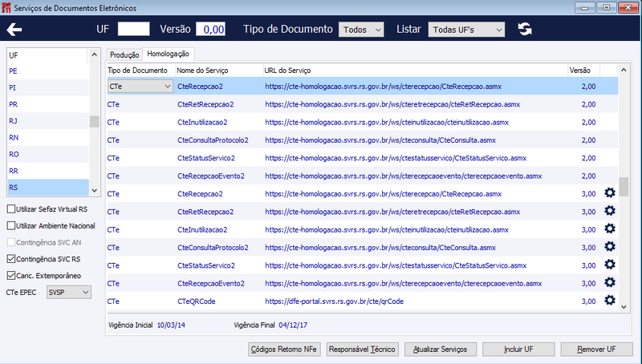Click services table scrollbar down arrow
This screenshot has height=364, width=642.
tap(624, 307)
